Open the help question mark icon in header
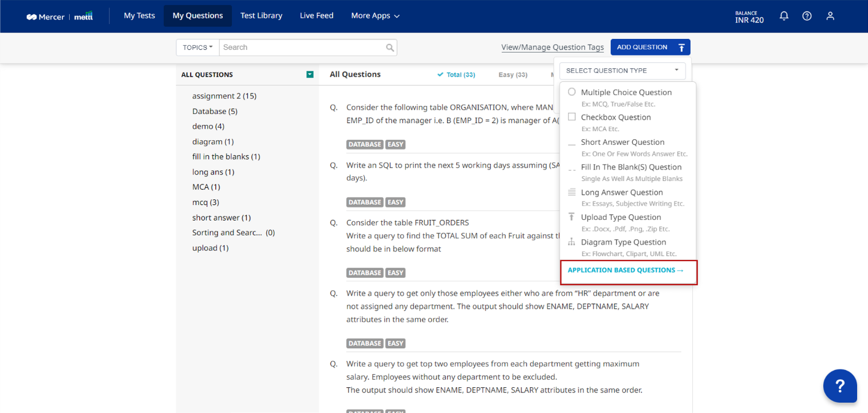Screen dimensions: 868x413 [x=807, y=16]
